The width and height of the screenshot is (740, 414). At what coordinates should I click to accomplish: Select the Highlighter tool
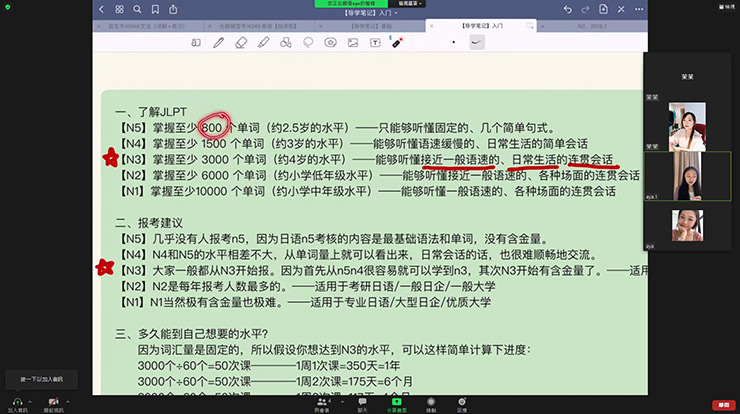tap(263, 42)
